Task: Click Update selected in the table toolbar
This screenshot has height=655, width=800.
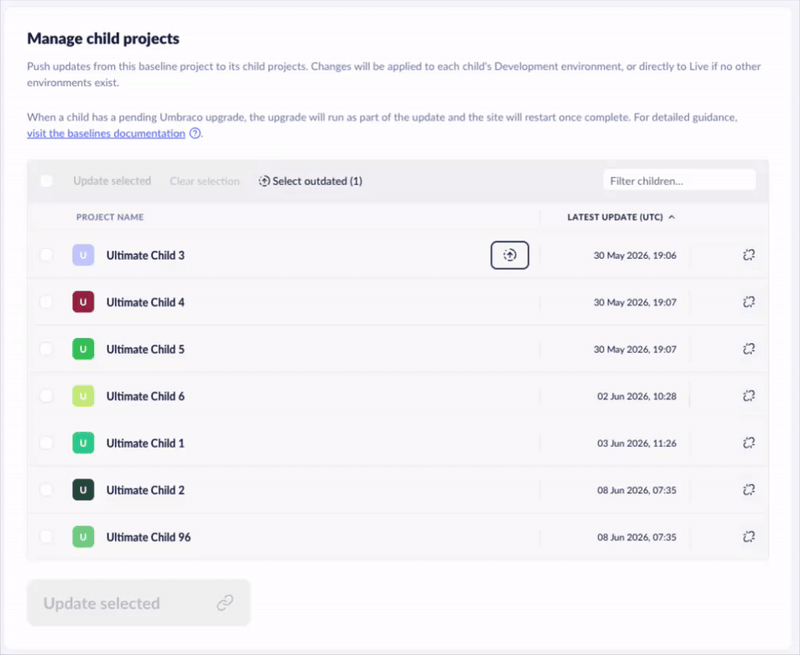Action: (112, 181)
